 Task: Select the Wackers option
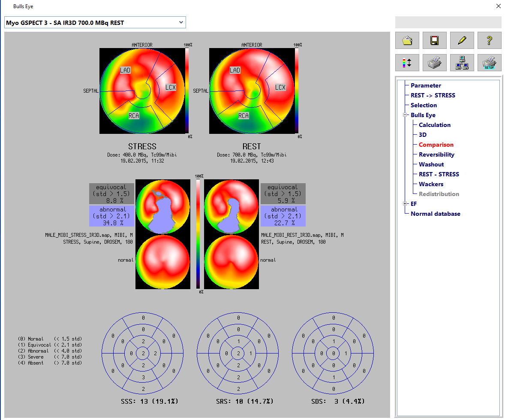(431, 184)
